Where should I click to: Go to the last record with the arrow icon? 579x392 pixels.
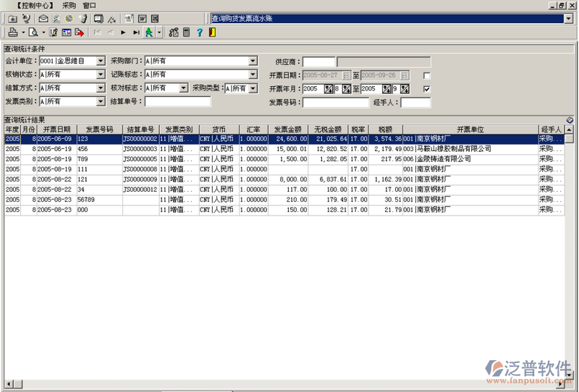coord(136,33)
